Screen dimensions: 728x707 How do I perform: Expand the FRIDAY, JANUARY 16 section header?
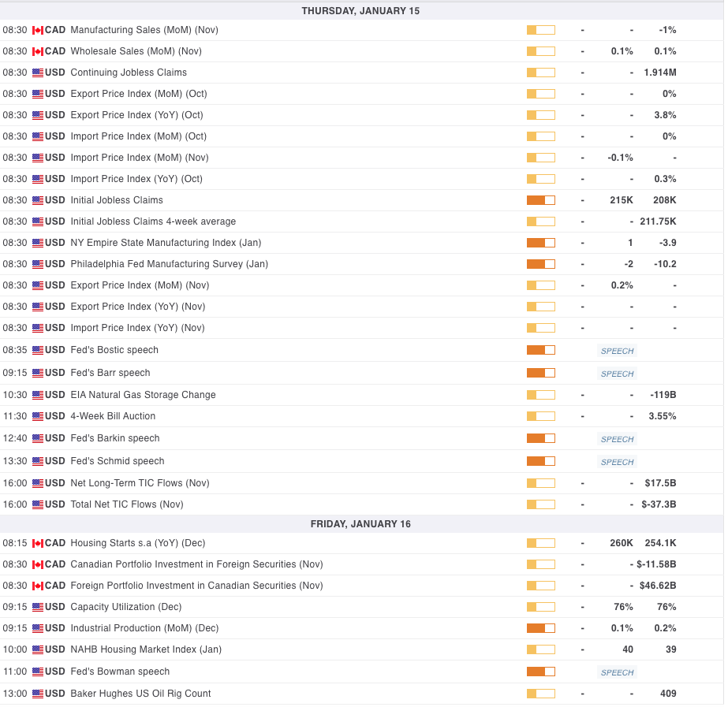pyautogui.click(x=360, y=523)
